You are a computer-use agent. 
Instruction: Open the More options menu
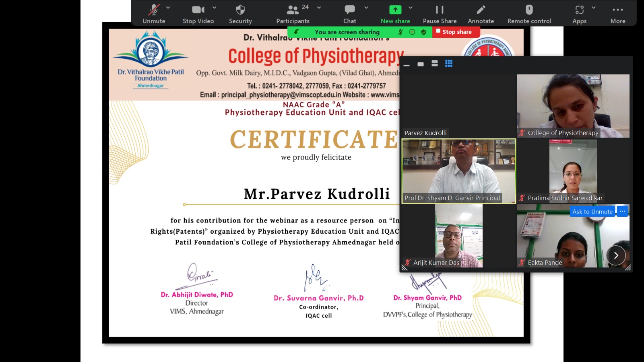(x=618, y=14)
